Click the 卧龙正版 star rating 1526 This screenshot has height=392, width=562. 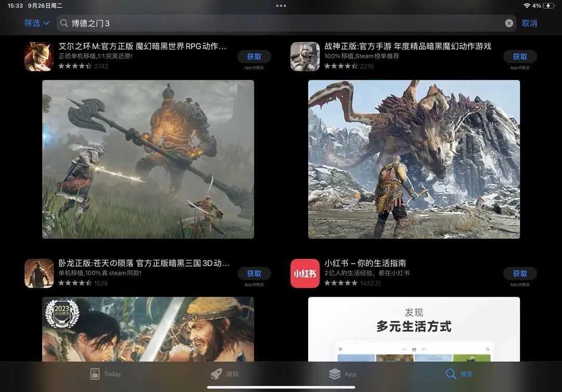[x=83, y=283]
